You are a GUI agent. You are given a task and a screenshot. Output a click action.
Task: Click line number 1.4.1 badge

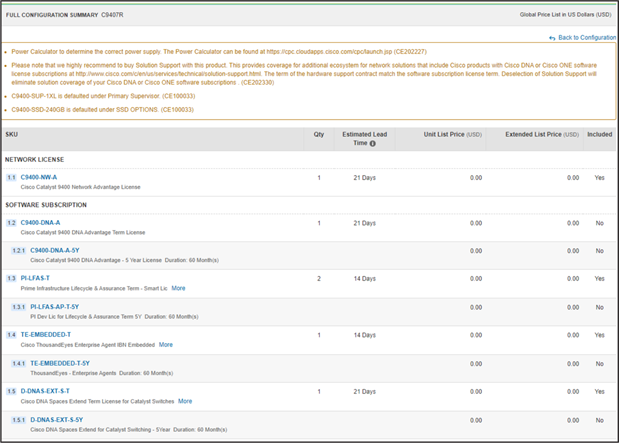point(19,364)
